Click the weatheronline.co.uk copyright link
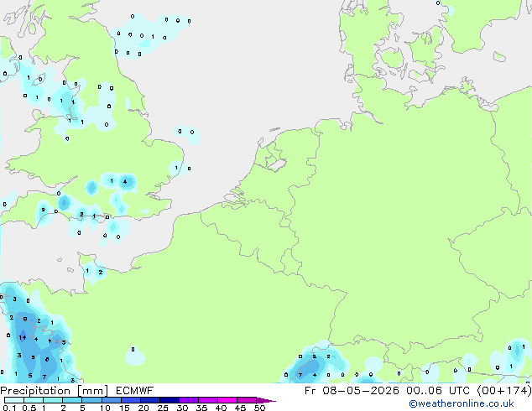Viewport: 532px width, 411px height. tap(462, 403)
